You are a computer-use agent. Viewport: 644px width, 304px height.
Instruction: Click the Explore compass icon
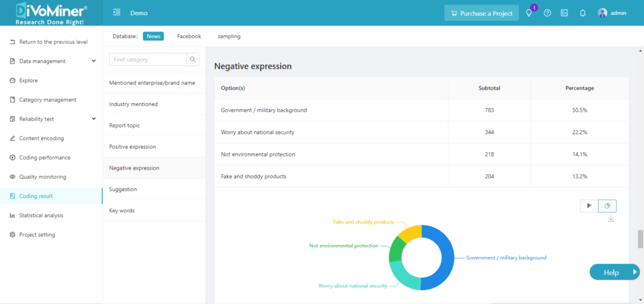click(x=13, y=80)
